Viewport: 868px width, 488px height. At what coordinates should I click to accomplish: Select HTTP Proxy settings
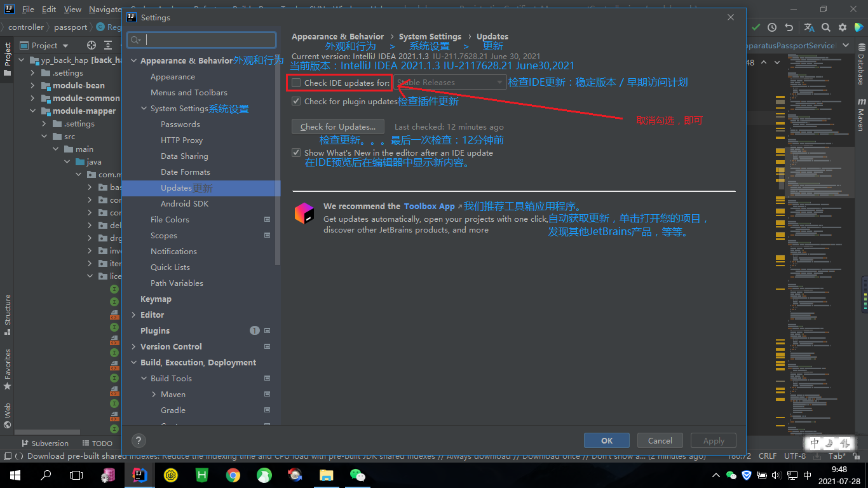click(182, 140)
